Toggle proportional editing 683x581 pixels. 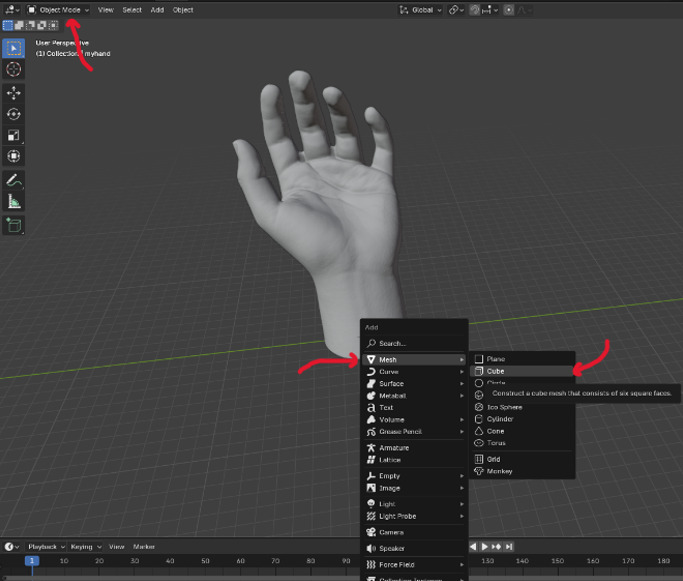(x=508, y=10)
